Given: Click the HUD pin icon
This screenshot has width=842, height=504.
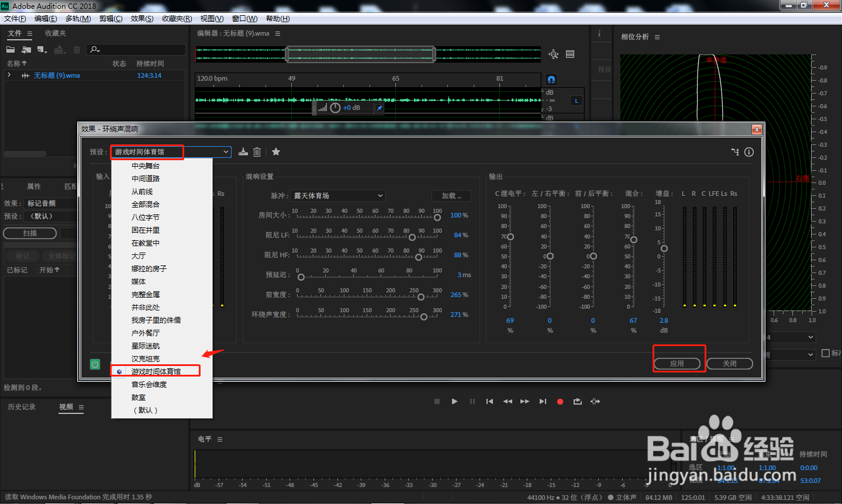Looking at the screenshot, I should click(379, 108).
